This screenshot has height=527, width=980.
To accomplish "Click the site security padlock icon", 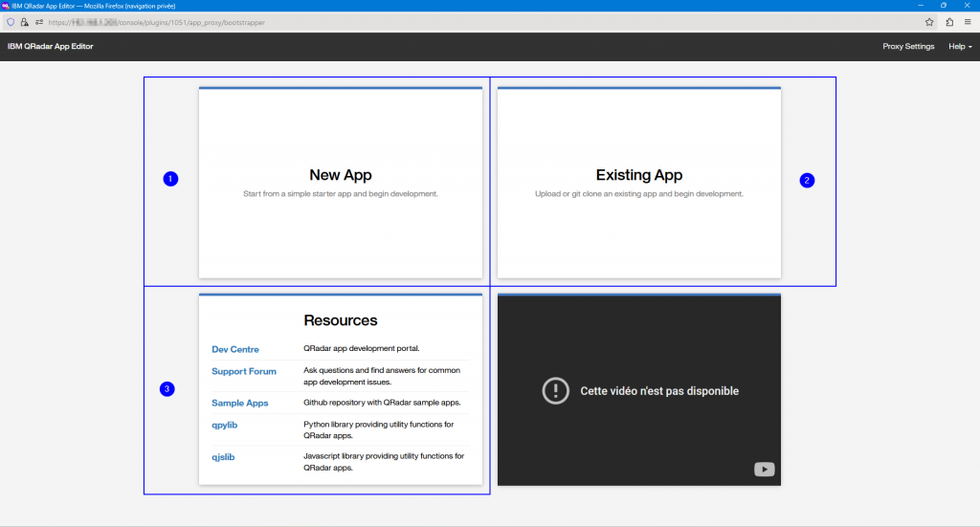I will click(24, 23).
